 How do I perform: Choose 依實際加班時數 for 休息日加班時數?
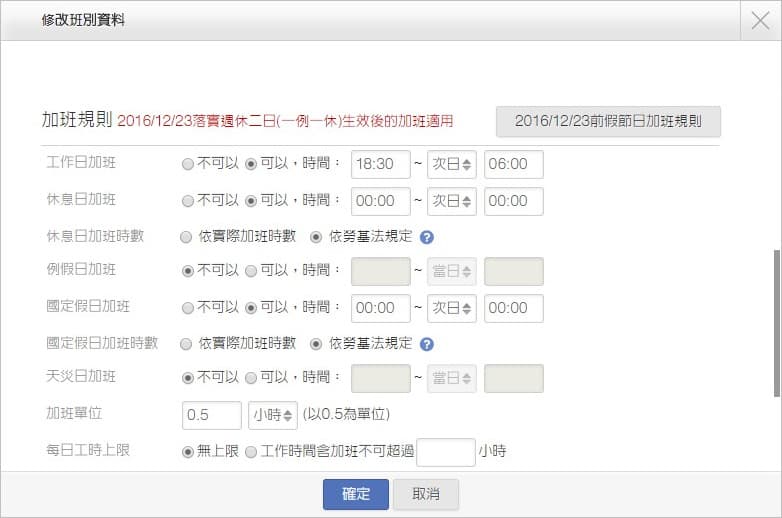pyautogui.click(x=186, y=237)
